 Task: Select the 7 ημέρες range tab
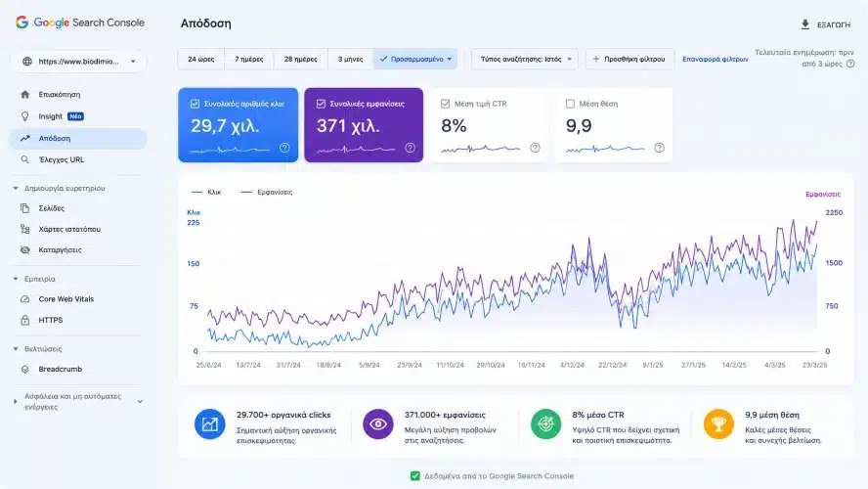[249, 59]
